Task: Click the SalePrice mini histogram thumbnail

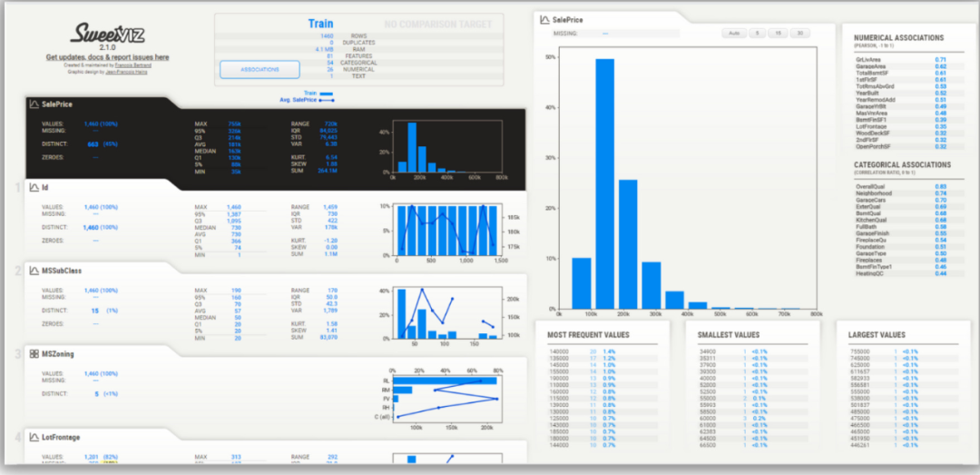Action: (446, 146)
